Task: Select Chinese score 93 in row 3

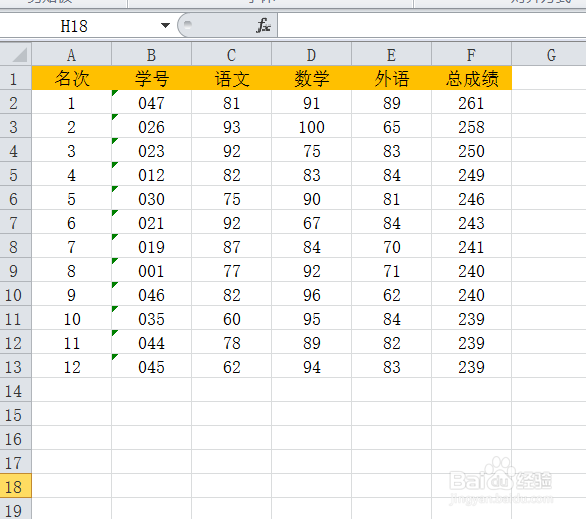Action: tap(231, 126)
